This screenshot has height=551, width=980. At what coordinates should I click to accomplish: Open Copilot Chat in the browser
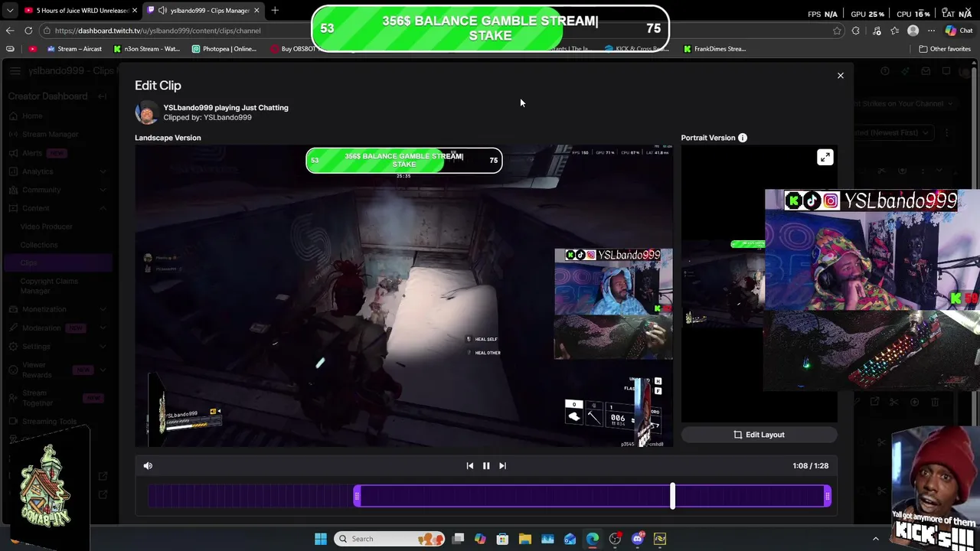959,31
